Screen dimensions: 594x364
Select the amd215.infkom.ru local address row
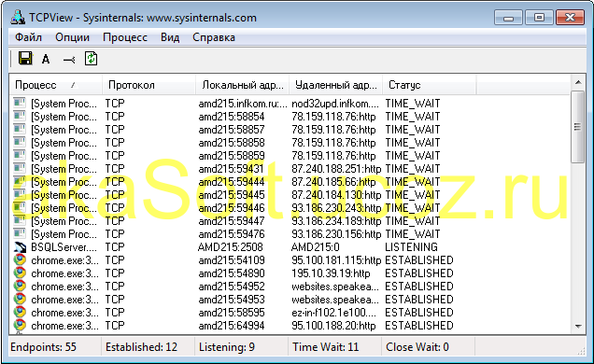[x=243, y=104]
